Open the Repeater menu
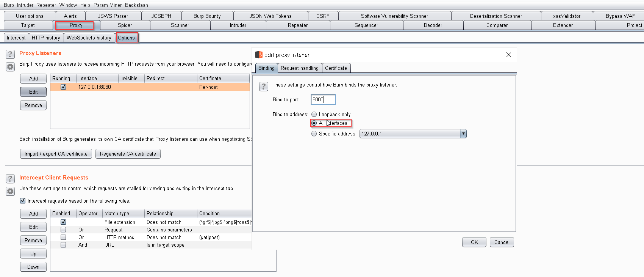Image resolution: width=644 pixels, height=277 pixels. tap(46, 5)
